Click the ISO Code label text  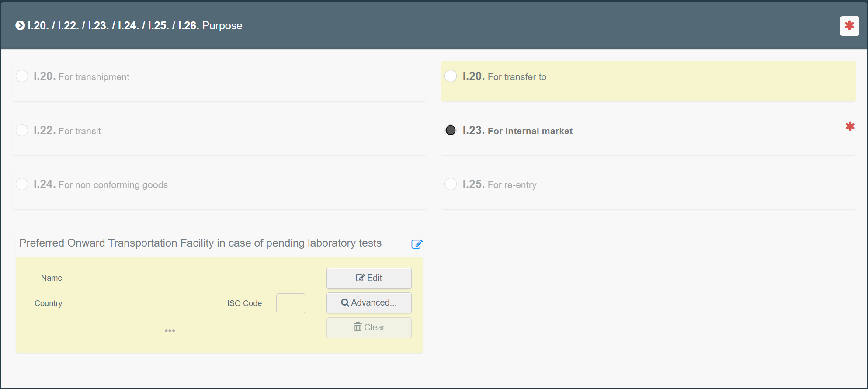pos(244,303)
